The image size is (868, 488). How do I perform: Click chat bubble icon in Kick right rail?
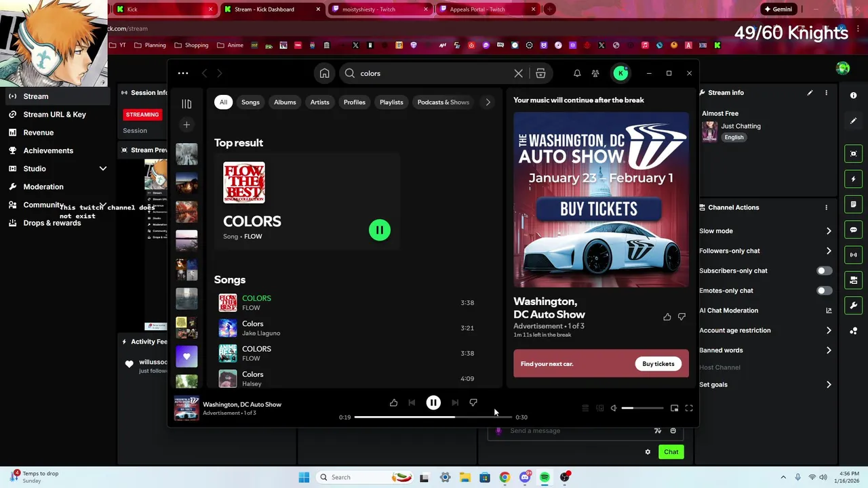coord(853,230)
